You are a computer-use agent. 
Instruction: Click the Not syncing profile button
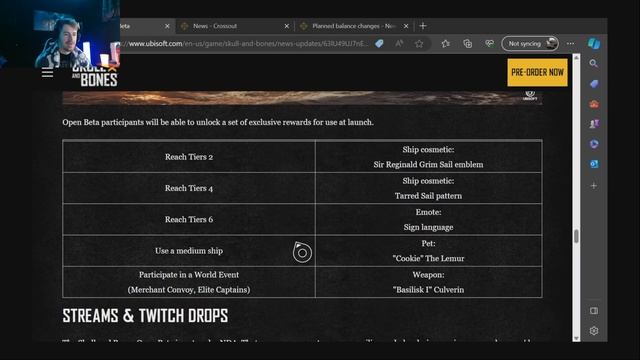(530, 44)
